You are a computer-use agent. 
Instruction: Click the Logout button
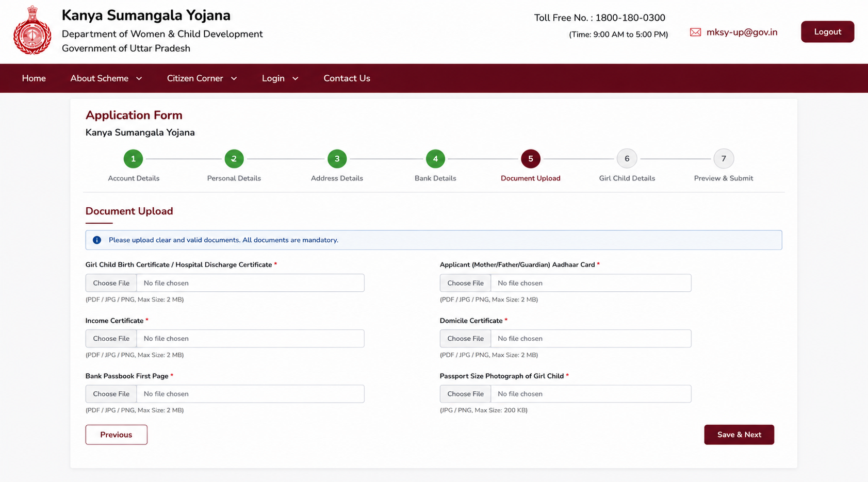(x=827, y=32)
